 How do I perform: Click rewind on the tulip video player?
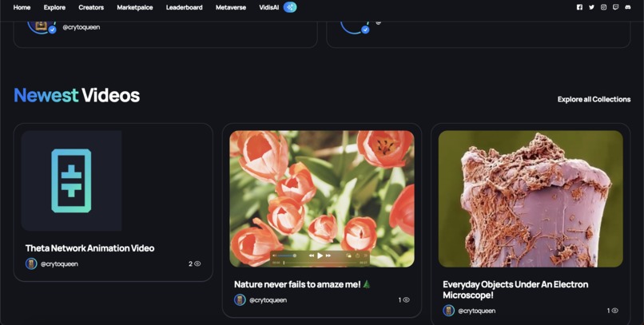[x=312, y=256]
